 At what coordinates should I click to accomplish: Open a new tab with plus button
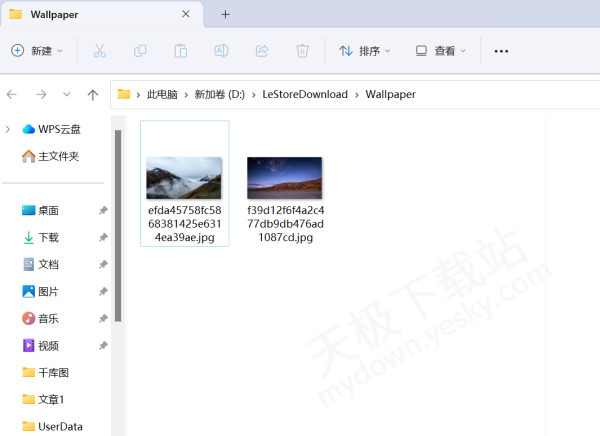tap(225, 14)
